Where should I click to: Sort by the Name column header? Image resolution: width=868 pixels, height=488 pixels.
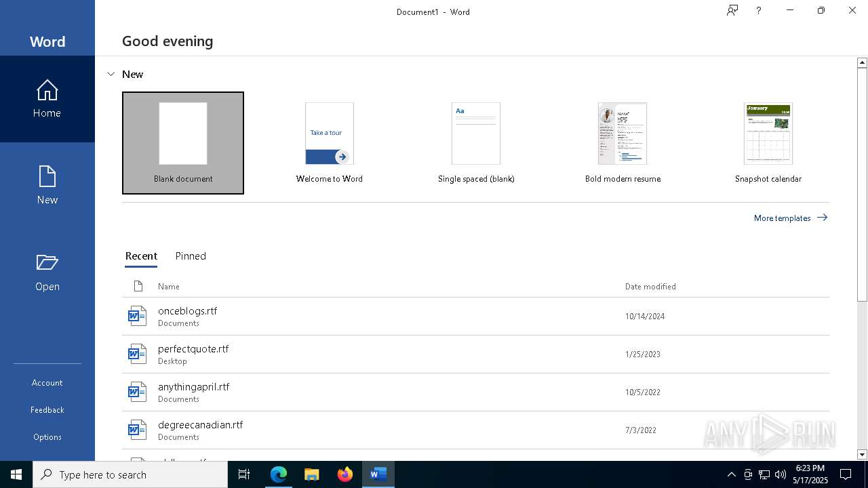169,287
